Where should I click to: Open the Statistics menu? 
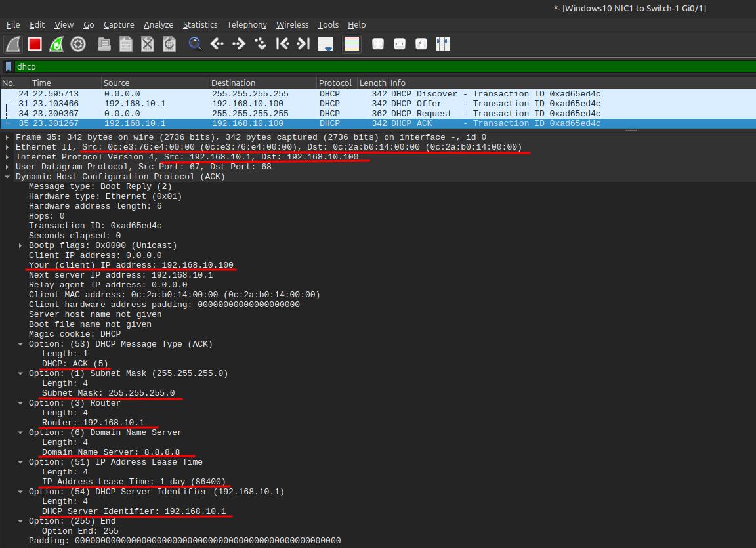coord(199,24)
